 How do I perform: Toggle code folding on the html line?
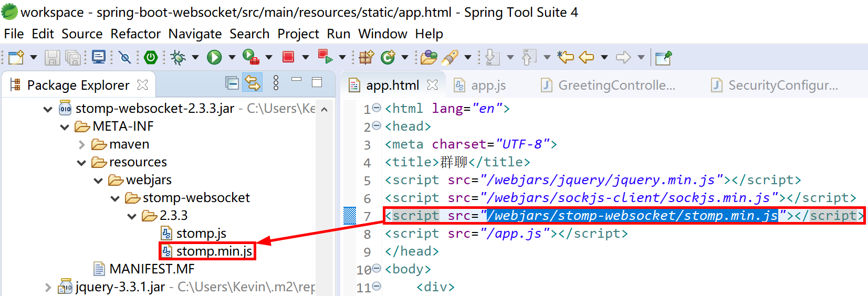pos(377,108)
